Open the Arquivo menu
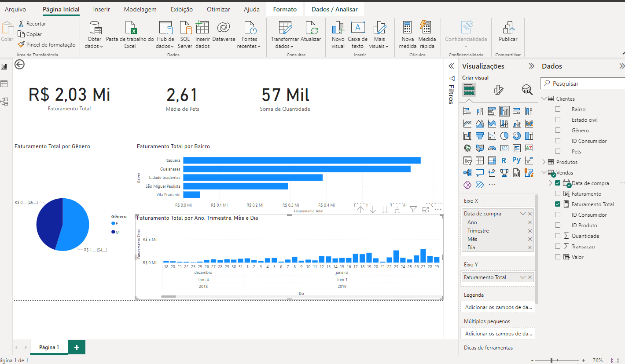625x364 pixels. pos(15,9)
